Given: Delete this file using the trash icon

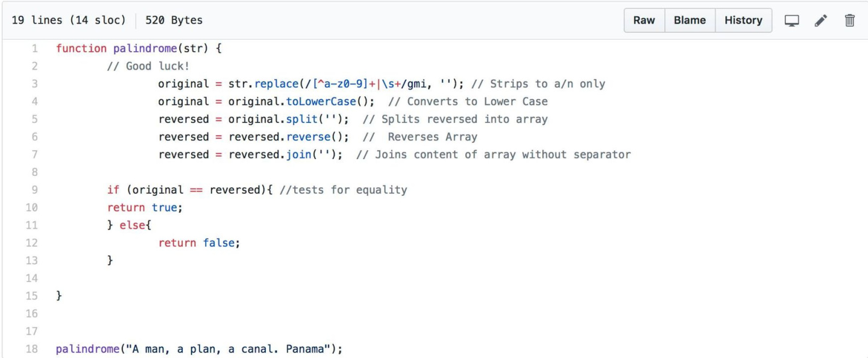Looking at the screenshot, I should click(x=850, y=20).
